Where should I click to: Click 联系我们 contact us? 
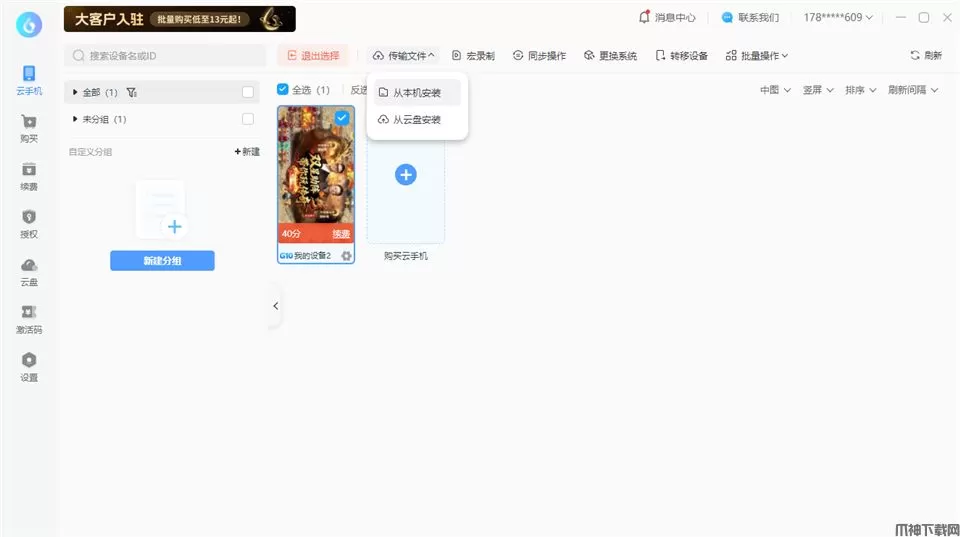[750, 17]
